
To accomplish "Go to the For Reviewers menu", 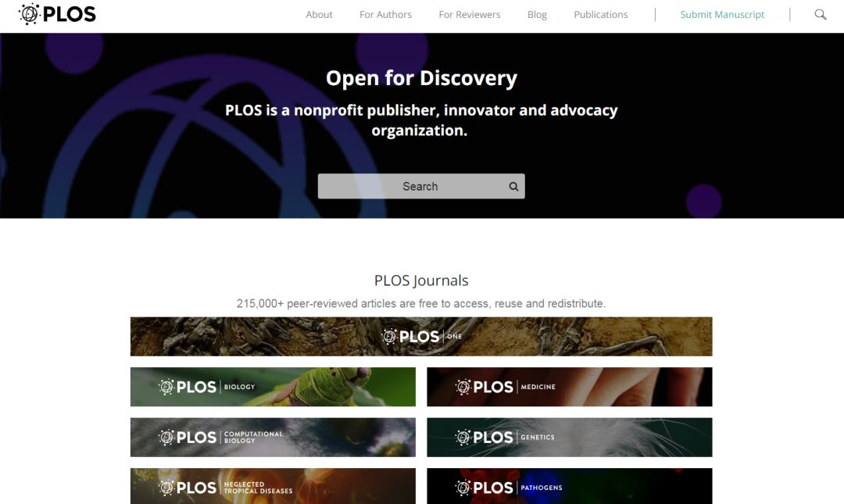I will coord(470,15).
